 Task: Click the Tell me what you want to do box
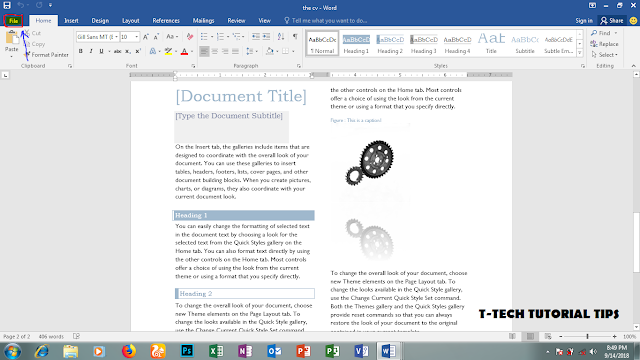coord(326,20)
